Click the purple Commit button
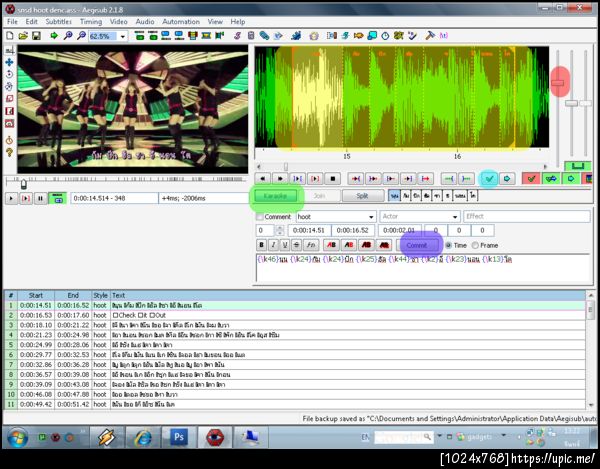 click(417, 245)
